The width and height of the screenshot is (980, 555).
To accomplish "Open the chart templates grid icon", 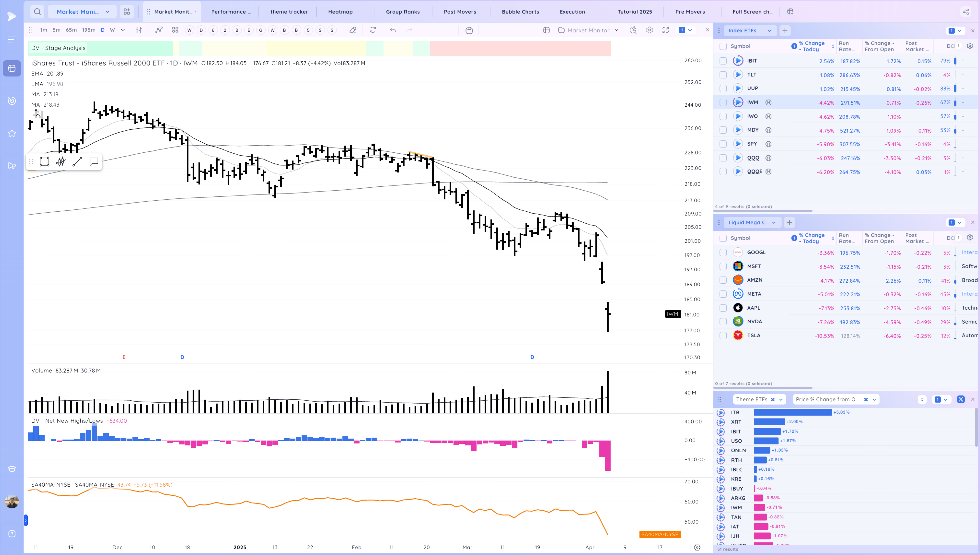I will [x=175, y=30].
